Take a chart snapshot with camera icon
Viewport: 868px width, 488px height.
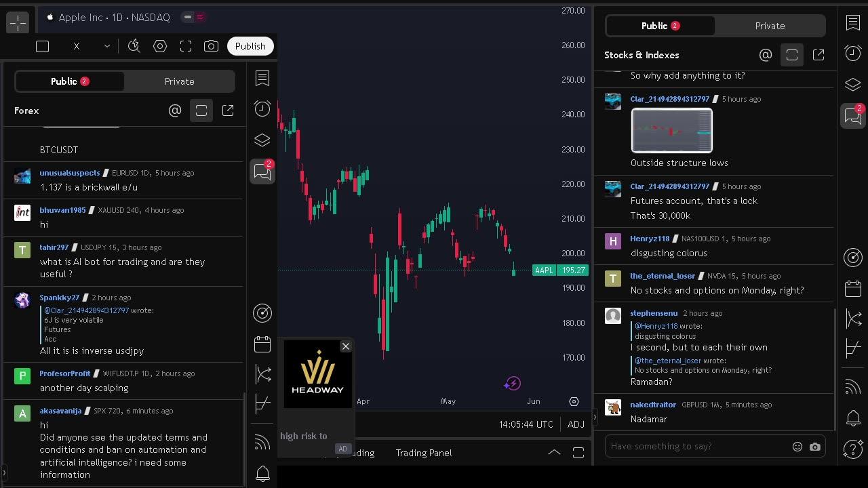(211, 46)
